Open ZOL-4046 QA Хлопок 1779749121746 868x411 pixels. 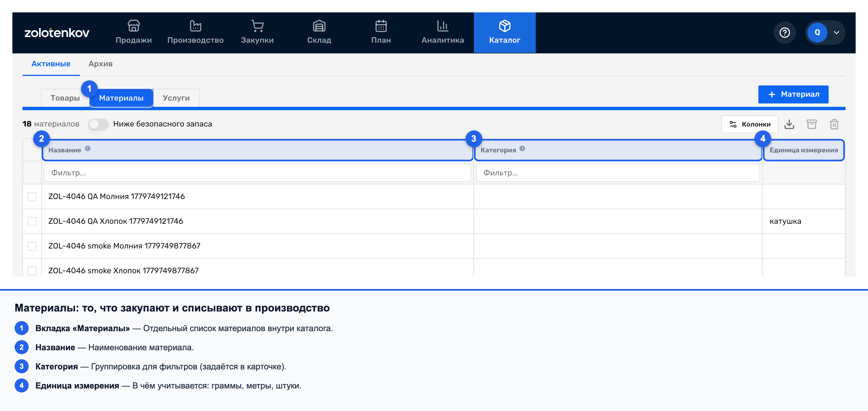pos(116,221)
